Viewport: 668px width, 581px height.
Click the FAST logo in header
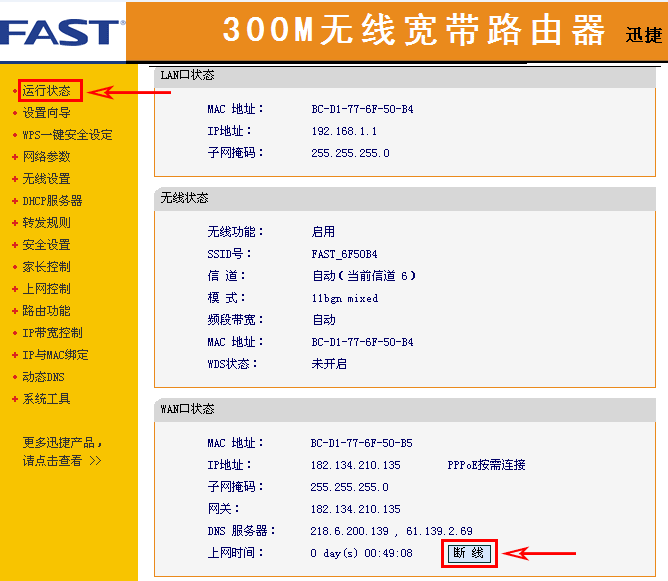point(61,31)
